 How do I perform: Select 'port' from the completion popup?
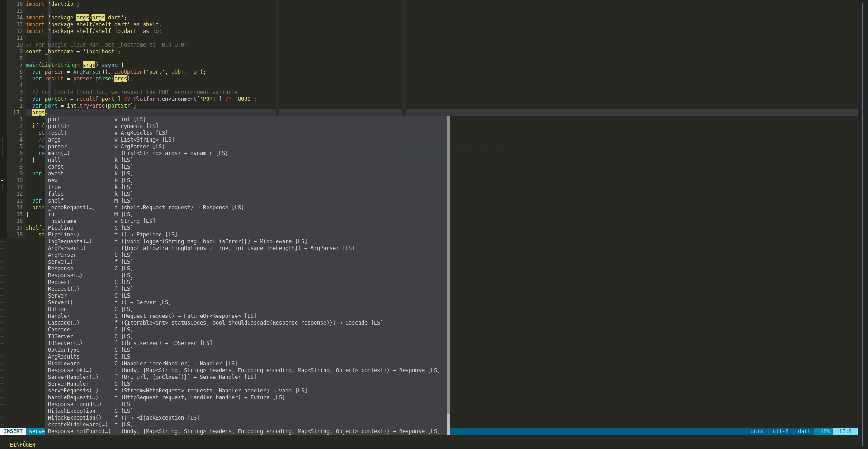pyautogui.click(x=54, y=119)
